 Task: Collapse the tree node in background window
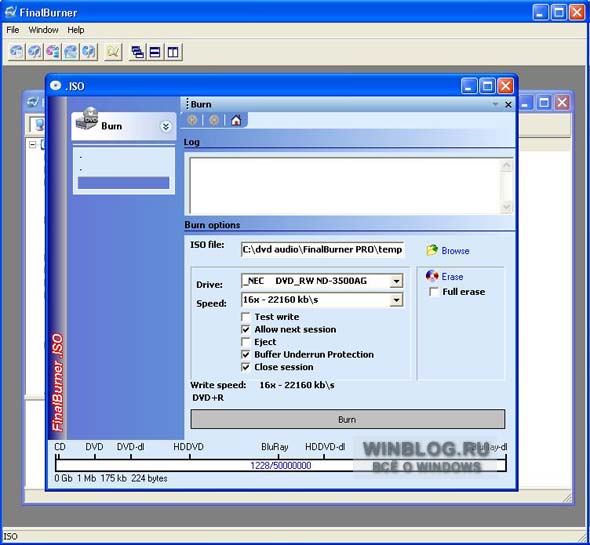33,145
